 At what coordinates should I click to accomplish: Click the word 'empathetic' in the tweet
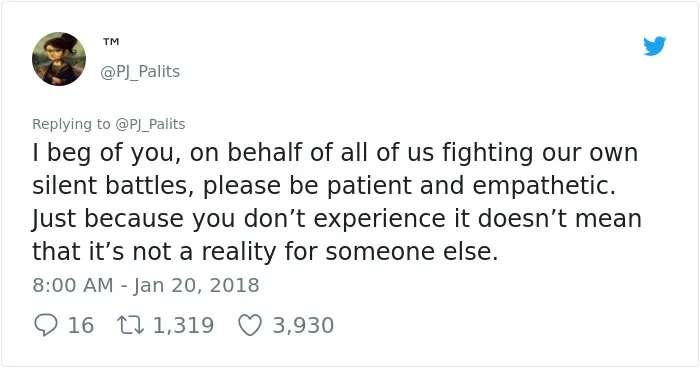click(x=539, y=185)
